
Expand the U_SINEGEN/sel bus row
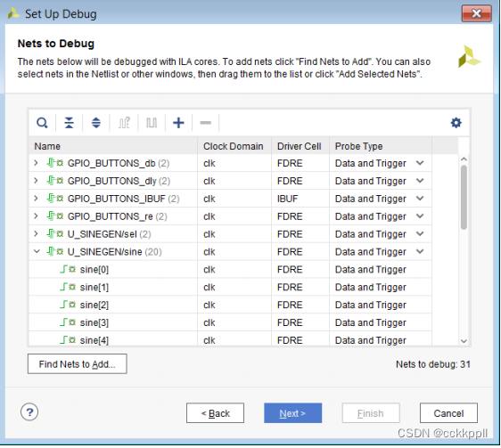click(37, 234)
